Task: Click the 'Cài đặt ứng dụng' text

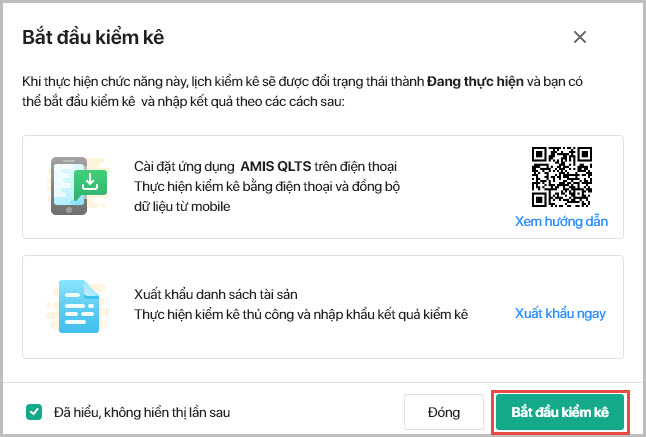Action: [x=185, y=167]
